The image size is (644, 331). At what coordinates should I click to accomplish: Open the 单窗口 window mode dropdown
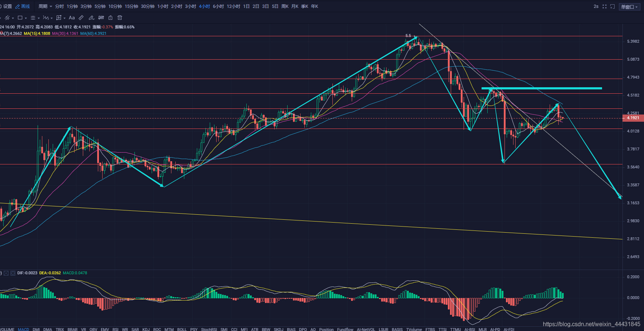pyautogui.click(x=630, y=7)
